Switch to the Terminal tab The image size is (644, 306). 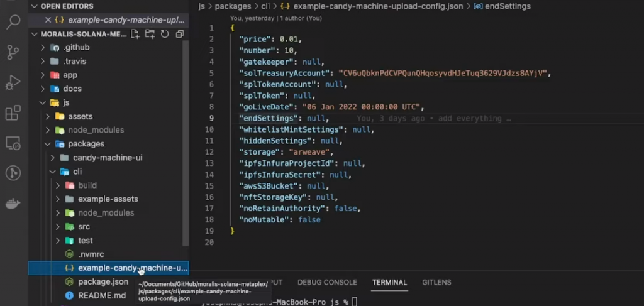389,283
